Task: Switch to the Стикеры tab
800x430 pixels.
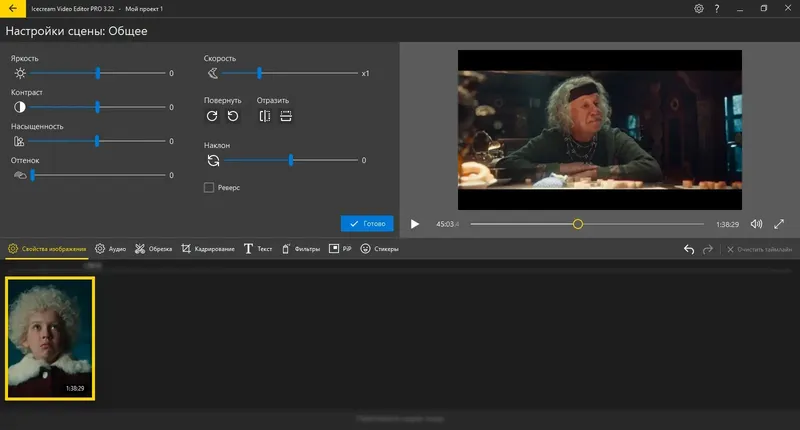Action: click(x=380, y=249)
